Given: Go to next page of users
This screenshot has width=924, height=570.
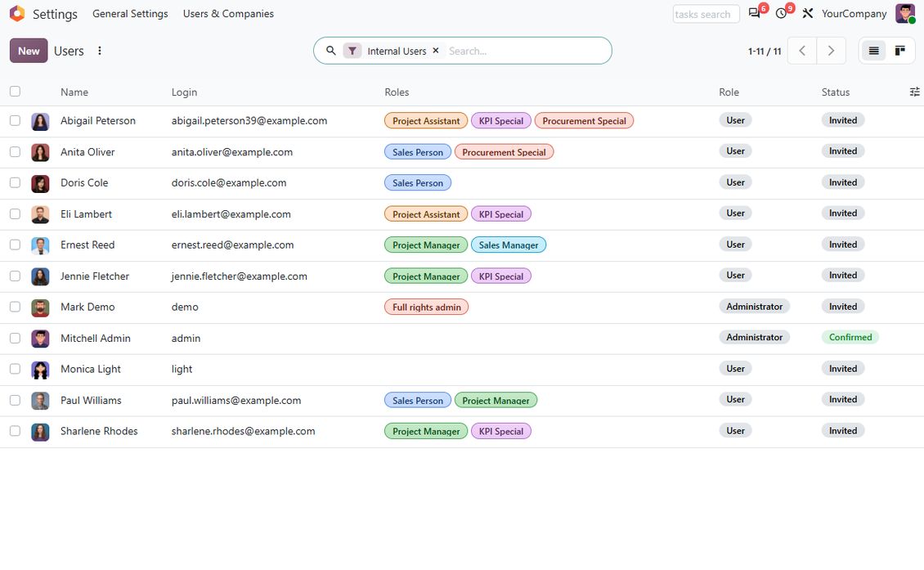Looking at the screenshot, I should [x=831, y=51].
